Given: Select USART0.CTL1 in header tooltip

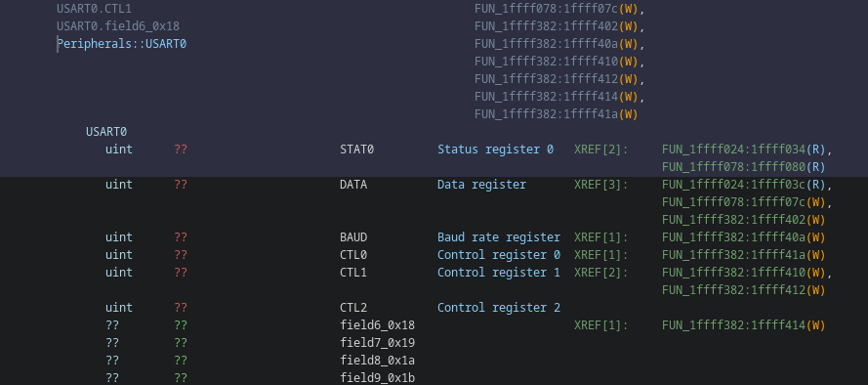Looking at the screenshot, I should pos(94,9).
